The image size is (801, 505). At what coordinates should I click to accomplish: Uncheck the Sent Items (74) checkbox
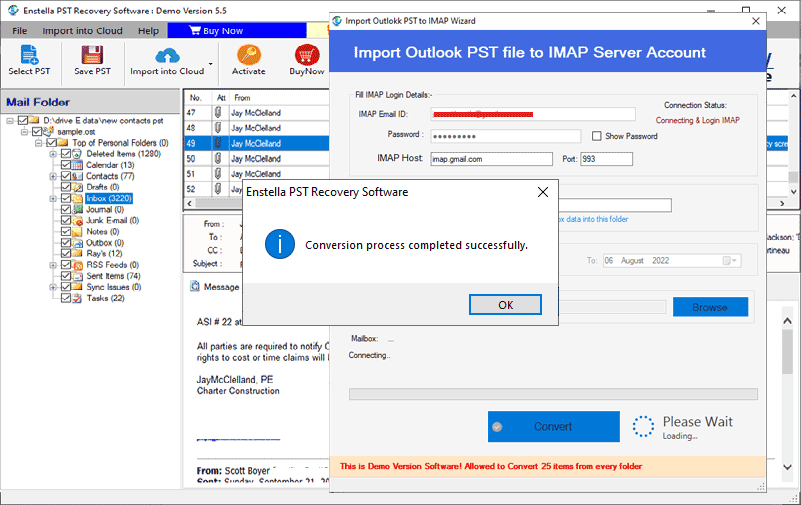coord(66,276)
